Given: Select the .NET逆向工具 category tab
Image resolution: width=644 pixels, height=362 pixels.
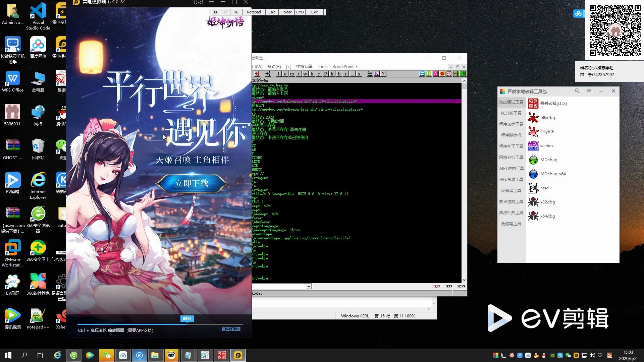Looking at the screenshot, I should [511, 169].
